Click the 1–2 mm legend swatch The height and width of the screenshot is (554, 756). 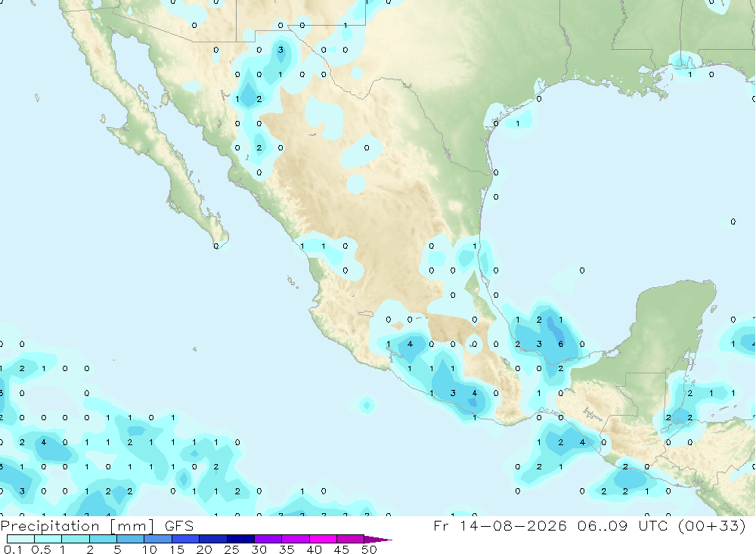(x=76, y=539)
